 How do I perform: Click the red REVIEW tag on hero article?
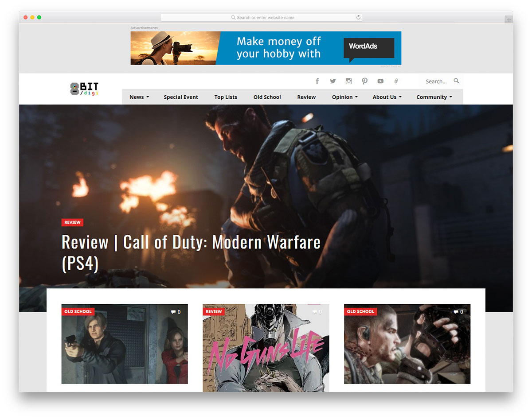(x=72, y=222)
